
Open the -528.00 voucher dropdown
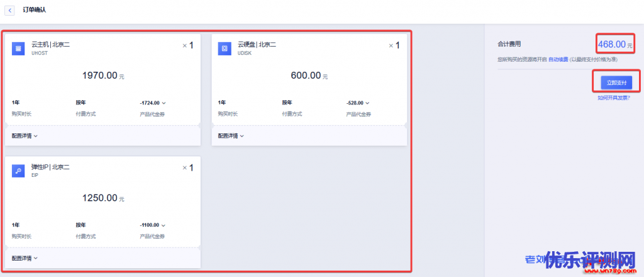(x=358, y=103)
